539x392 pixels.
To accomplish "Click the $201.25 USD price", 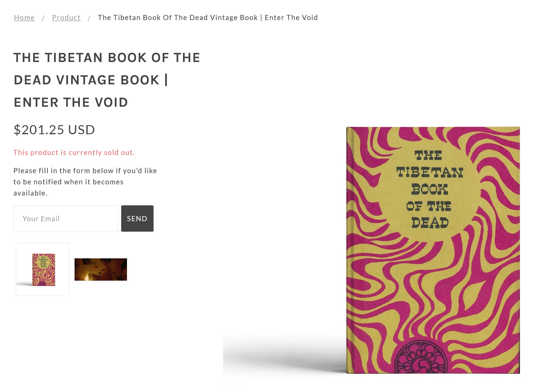I will point(54,130).
